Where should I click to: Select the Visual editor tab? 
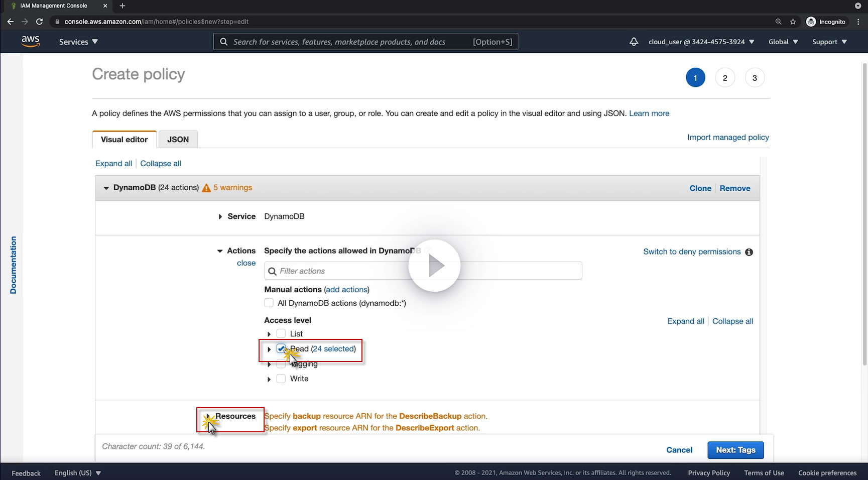[x=124, y=140]
